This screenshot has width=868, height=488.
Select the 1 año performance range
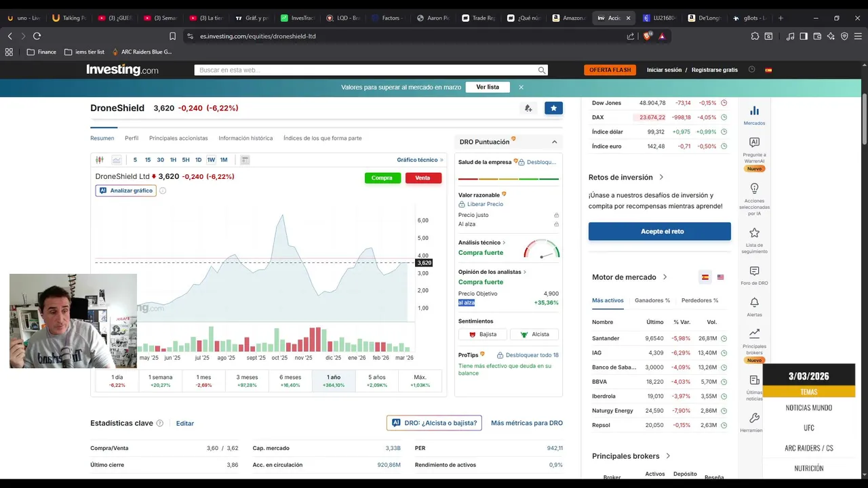click(x=334, y=381)
